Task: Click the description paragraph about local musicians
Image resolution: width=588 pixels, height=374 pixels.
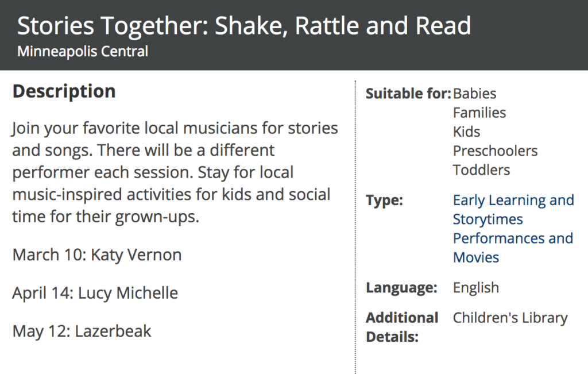Action: [x=175, y=172]
